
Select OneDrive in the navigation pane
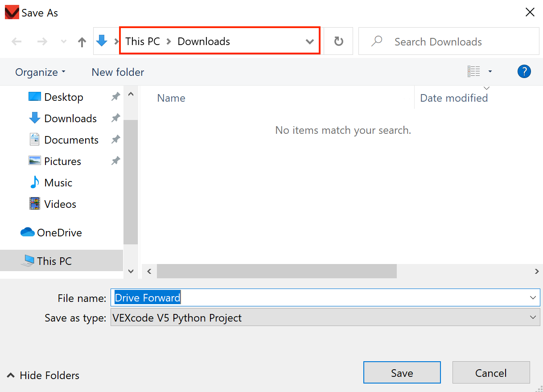click(x=59, y=232)
